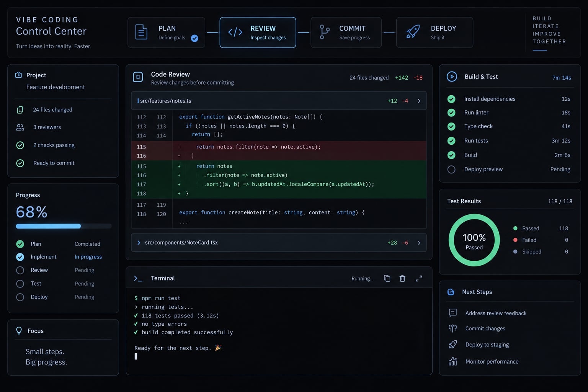Click the terminal cursor input line
The image size is (588, 392).
click(x=136, y=356)
